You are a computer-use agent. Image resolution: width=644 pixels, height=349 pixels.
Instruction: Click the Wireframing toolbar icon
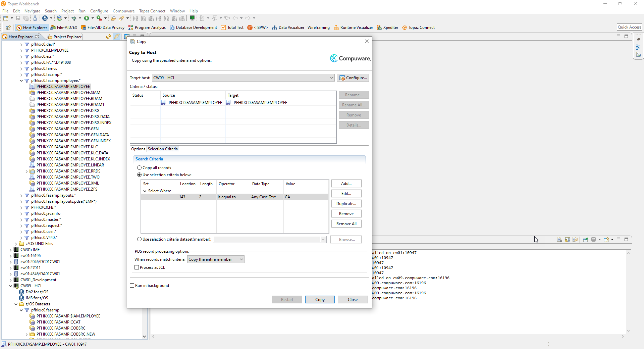(318, 28)
